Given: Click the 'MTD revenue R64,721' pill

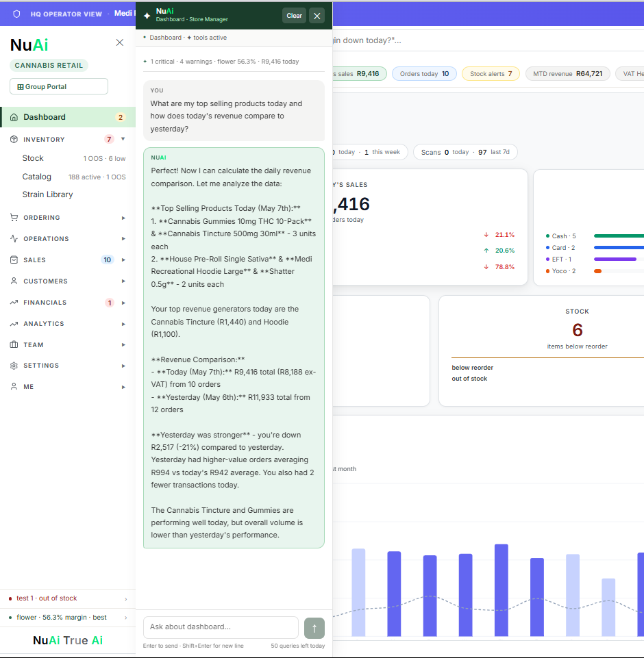Looking at the screenshot, I should pyautogui.click(x=567, y=74).
